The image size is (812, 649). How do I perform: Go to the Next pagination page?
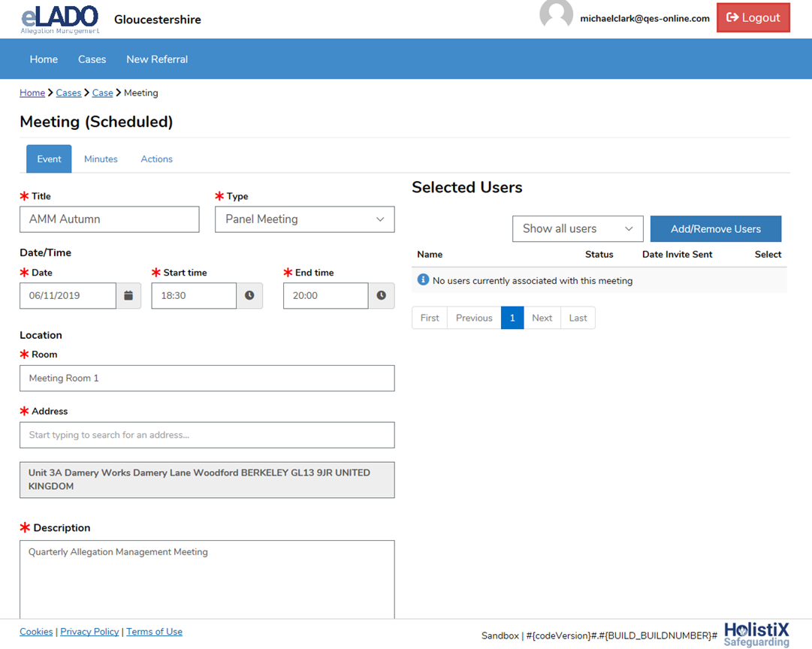(542, 318)
